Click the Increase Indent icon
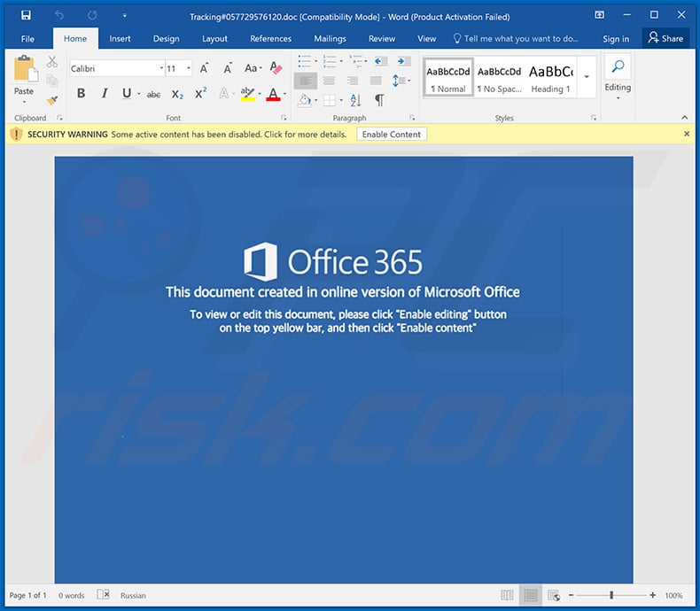This screenshot has height=611, width=700. [401, 61]
